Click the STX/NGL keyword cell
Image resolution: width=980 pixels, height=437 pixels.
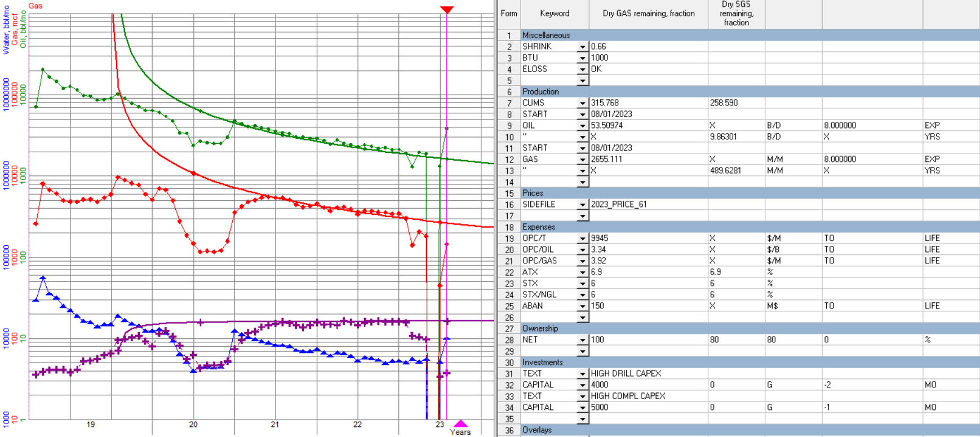point(549,294)
